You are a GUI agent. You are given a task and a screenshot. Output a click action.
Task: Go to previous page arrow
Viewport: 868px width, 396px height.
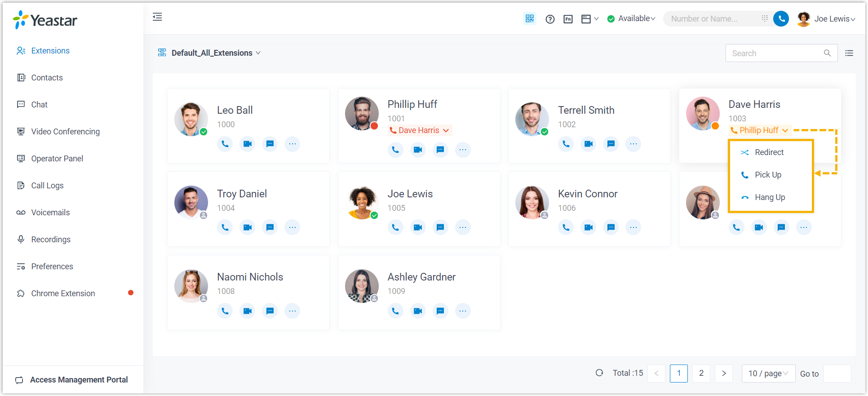click(656, 373)
